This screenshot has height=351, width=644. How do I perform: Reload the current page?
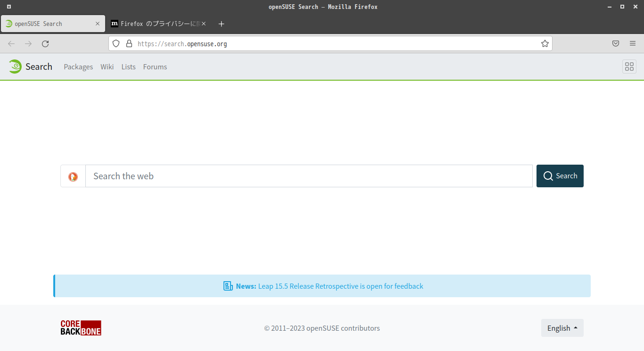[x=45, y=43]
